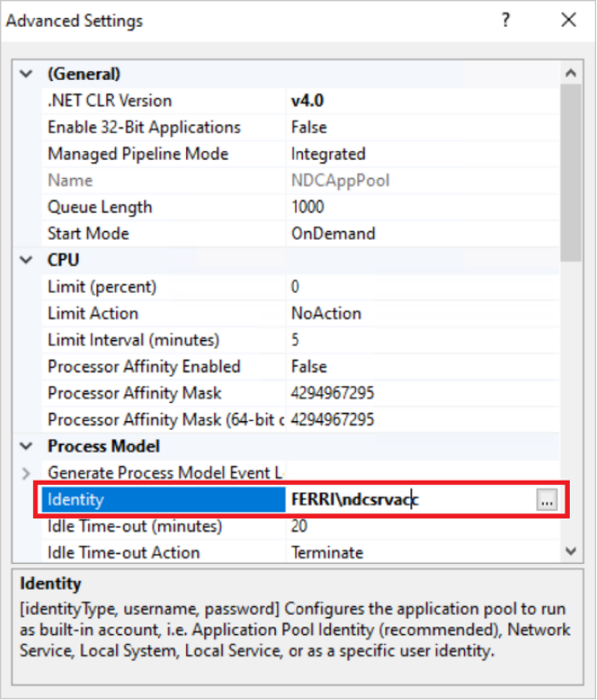Collapse the Process Model section
The height and width of the screenshot is (700, 597).
[x=27, y=446]
